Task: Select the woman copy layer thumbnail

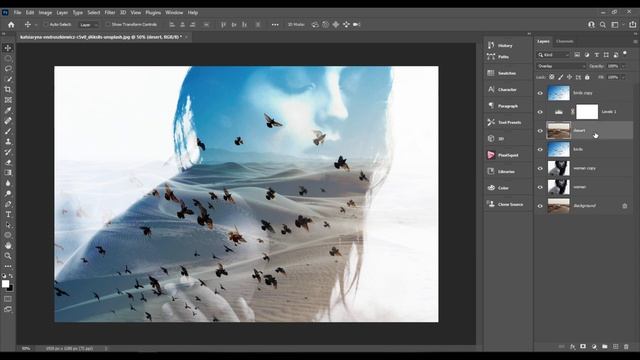Action: tap(558, 168)
